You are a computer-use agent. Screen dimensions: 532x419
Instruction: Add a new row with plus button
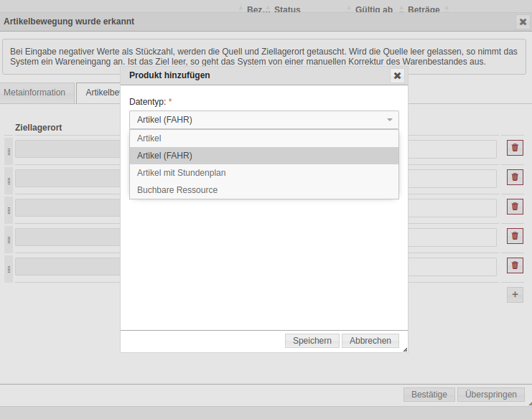click(515, 294)
